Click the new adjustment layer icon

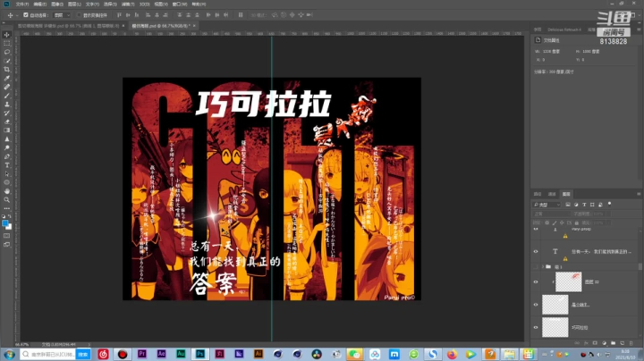pyautogui.click(x=604, y=343)
